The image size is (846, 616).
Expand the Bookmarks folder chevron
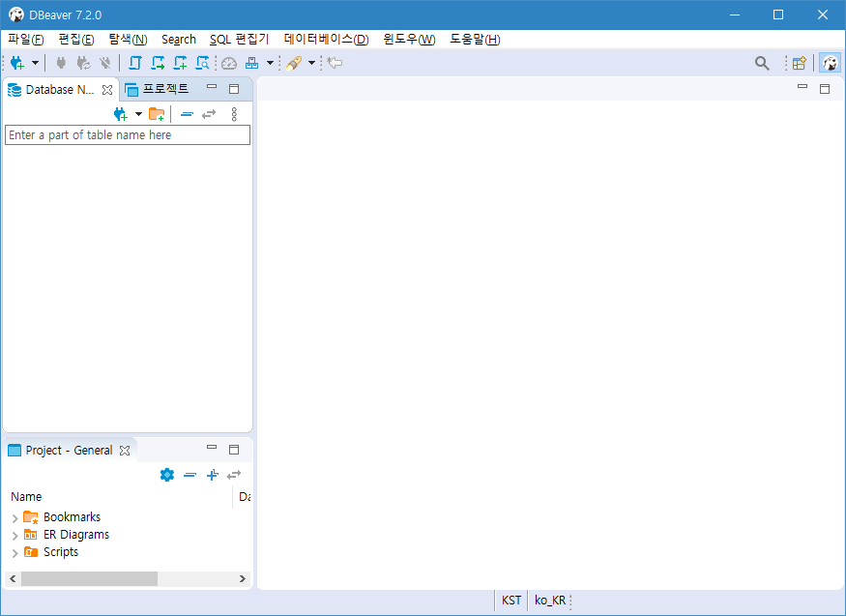point(15,518)
